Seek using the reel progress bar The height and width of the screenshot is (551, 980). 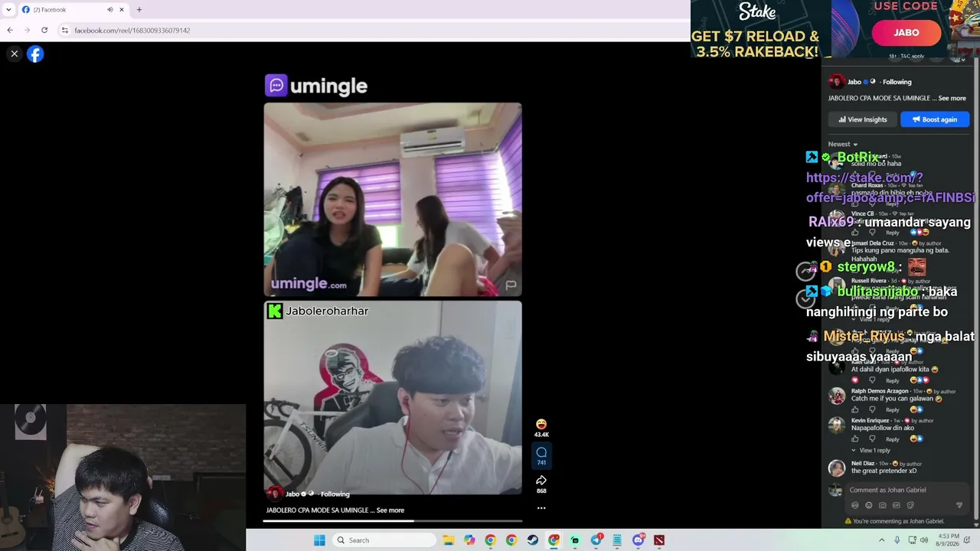coord(393,521)
